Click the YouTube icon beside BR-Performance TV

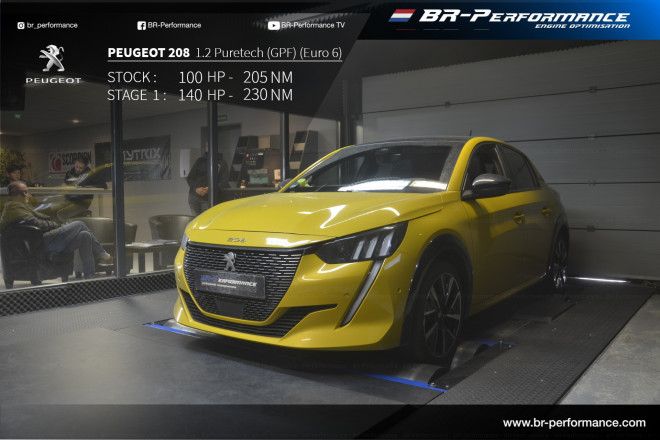[x=274, y=25]
